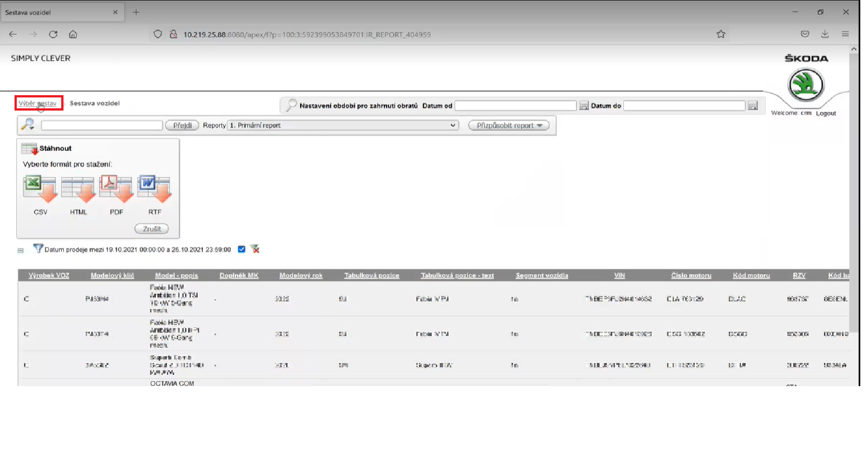This screenshot has width=868, height=465.
Task: Download report as CSV file
Action: click(x=40, y=189)
